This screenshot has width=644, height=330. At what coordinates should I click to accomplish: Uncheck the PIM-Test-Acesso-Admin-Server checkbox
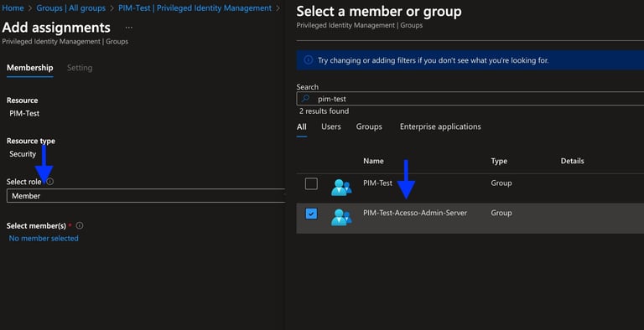click(x=311, y=214)
